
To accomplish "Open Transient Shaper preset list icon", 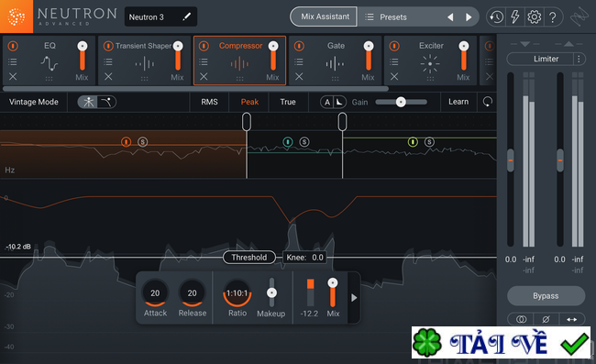I will click(x=108, y=61).
